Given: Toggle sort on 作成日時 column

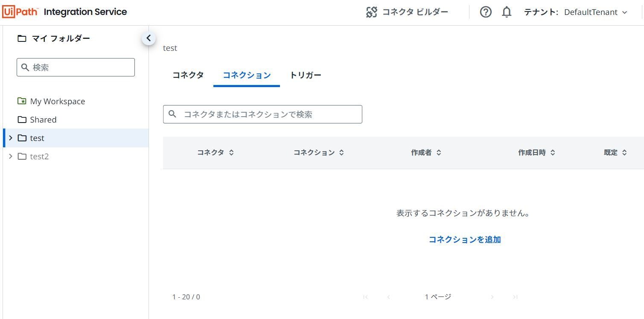Looking at the screenshot, I should tap(553, 152).
